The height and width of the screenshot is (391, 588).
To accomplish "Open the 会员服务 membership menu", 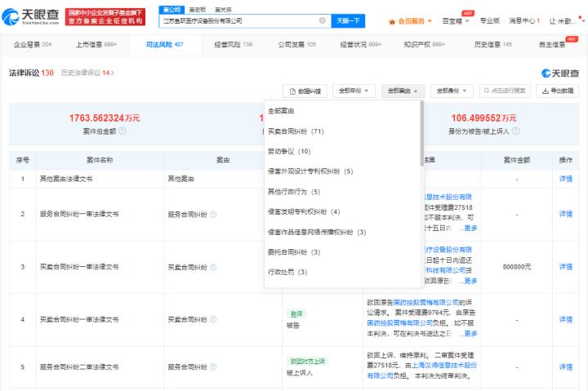I will pos(411,20).
